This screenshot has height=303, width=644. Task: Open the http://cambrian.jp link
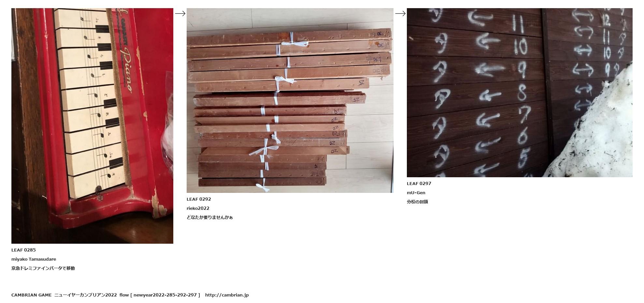click(227, 295)
